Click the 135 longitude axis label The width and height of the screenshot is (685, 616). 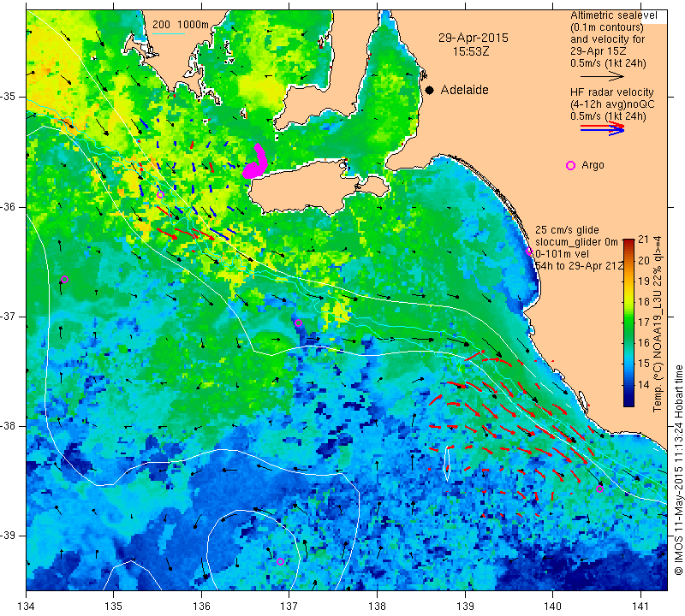114,607
